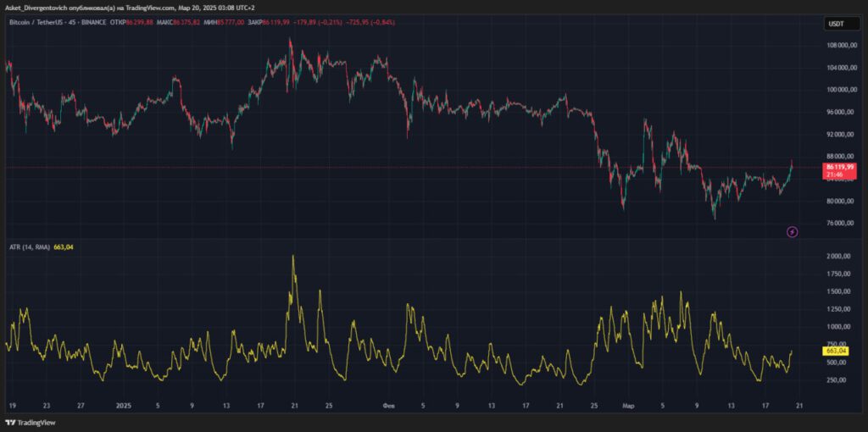This screenshot has height=432, width=868.
Task: Click the ATR (14, RMA) indicator label
Action: (x=30, y=247)
